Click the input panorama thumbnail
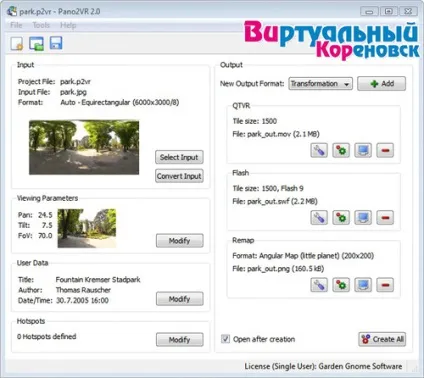The height and width of the screenshot is (378, 424). tap(84, 147)
